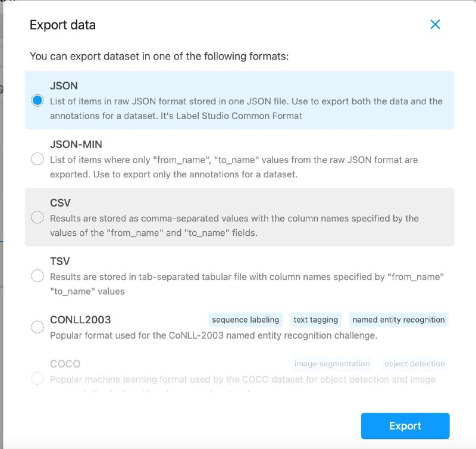476x449 pixels.
Task: Click the image segmentation tag
Action: pyautogui.click(x=332, y=364)
